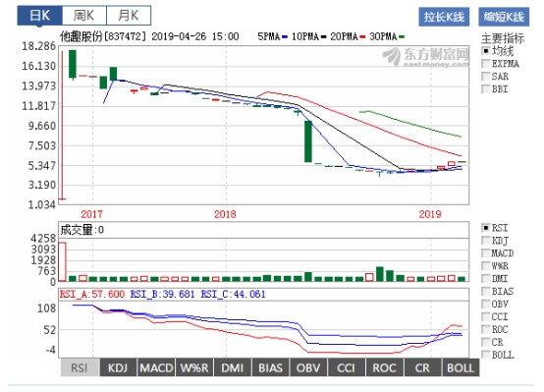Image resolution: width=544 pixels, height=392 pixels.
Task: Click the RSI_C:44.061 value label
Action: 233,294
